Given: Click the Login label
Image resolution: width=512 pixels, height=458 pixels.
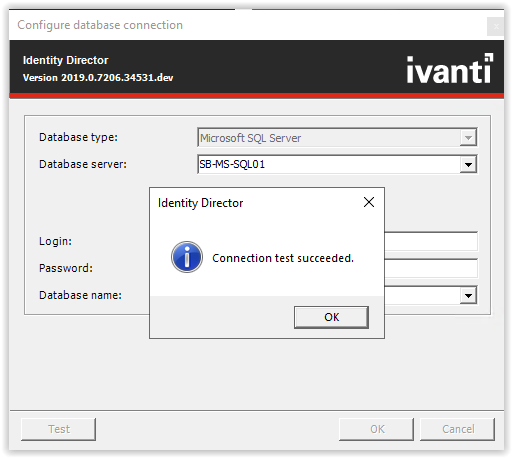Looking at the screenshot, I should 55,241.
